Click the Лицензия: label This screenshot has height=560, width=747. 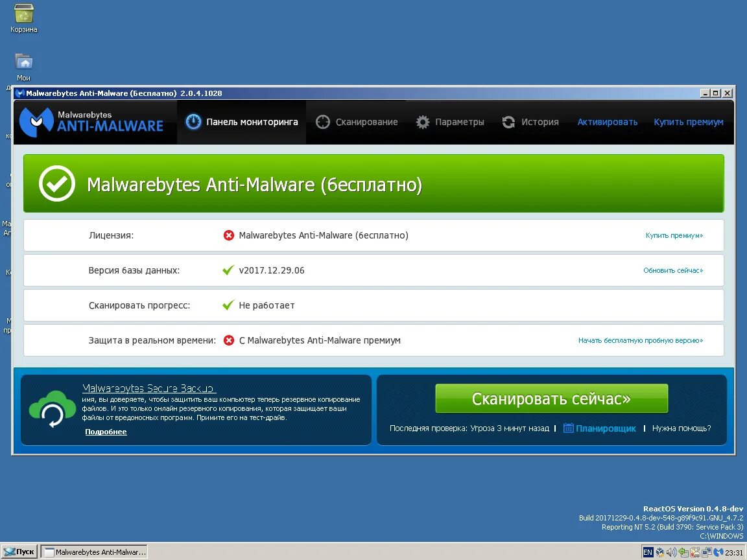point(111,235)
